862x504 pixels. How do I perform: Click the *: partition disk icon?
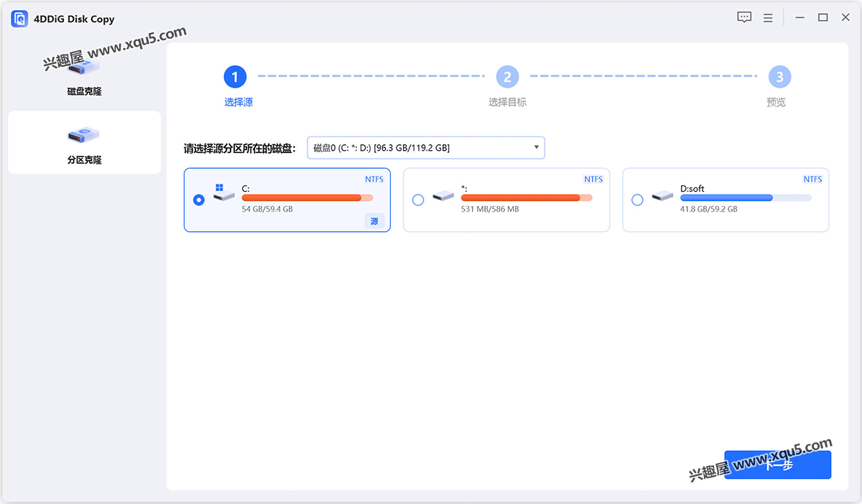(x=442, y=195)
